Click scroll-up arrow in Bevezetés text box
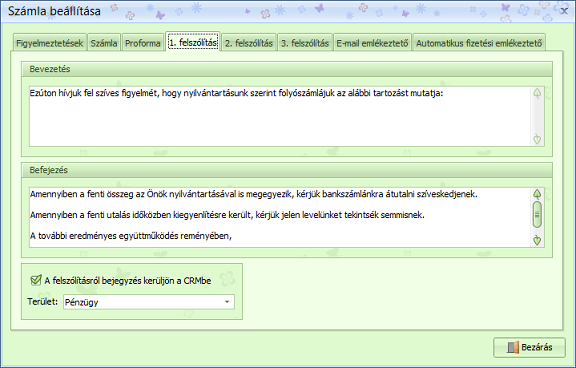Viewport: 576px width, 368px height. point(537,93)
